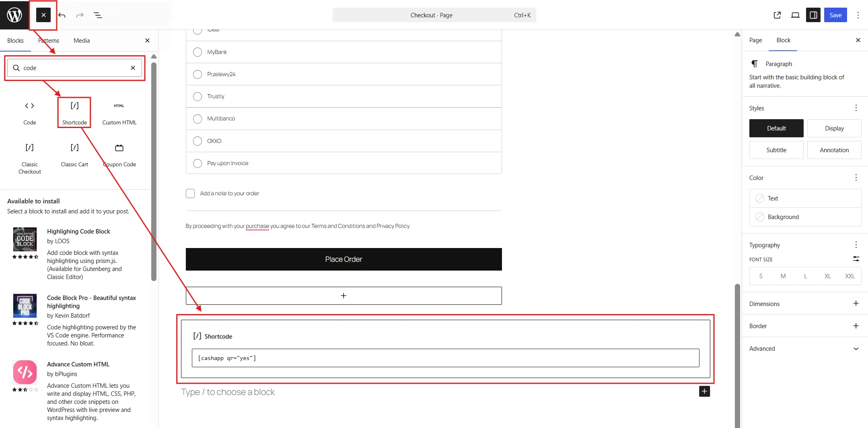Apply Default paragraph style
This screenshot has height=428, width=868.
776,128
